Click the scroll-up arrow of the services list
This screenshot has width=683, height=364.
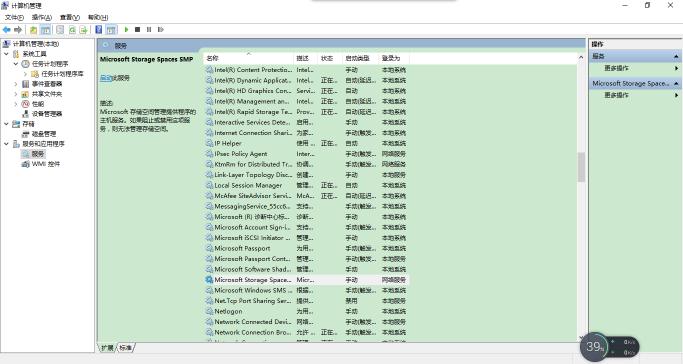(x=581, y=57)
